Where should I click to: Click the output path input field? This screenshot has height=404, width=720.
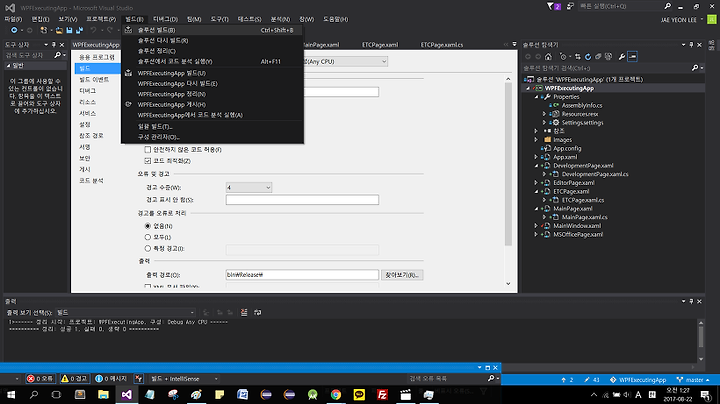(302, 275)
